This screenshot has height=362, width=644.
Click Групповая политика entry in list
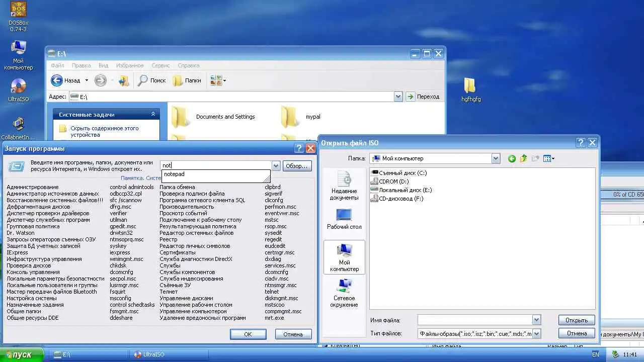(x=33, y=226)
